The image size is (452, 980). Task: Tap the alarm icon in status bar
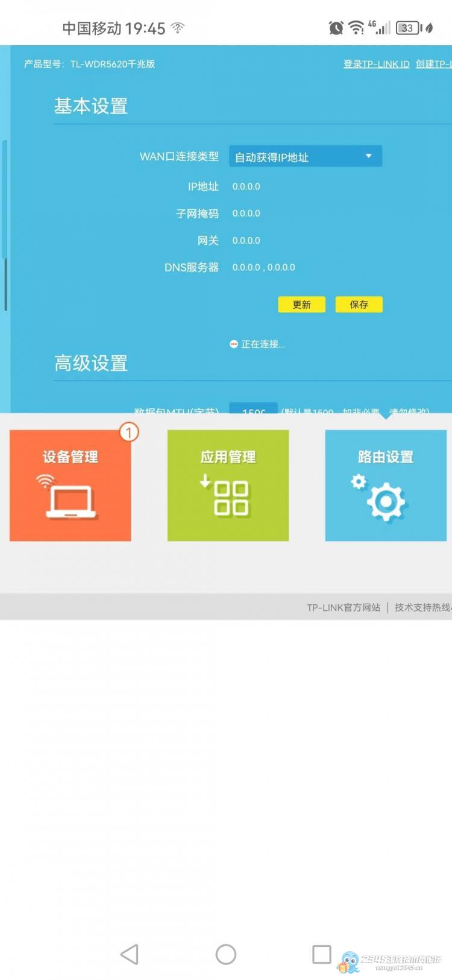(336, 27)
